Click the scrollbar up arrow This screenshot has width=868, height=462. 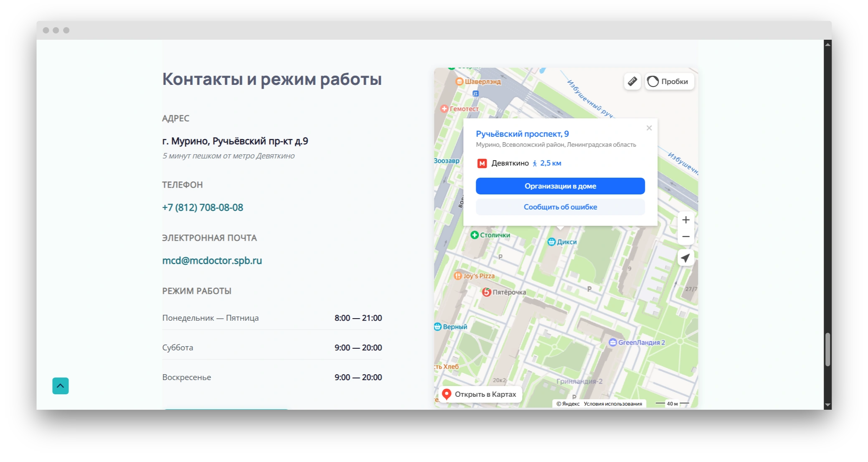pos(827,43)
